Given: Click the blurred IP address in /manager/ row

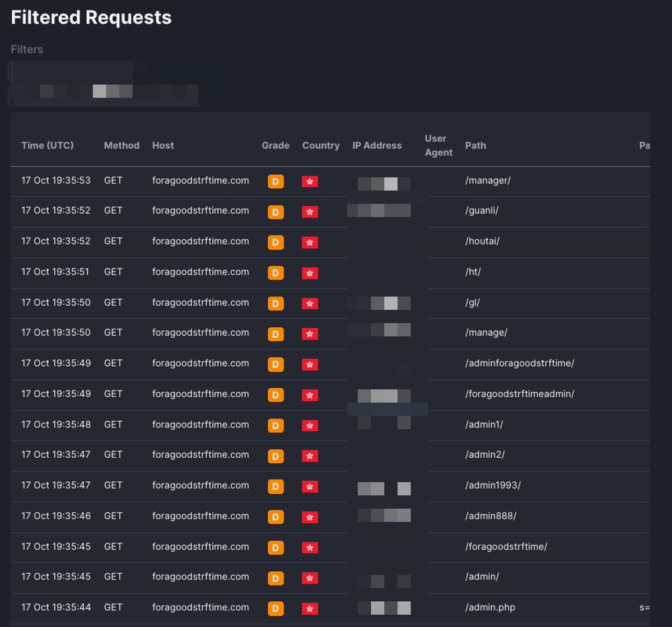Looking at the screenshot, I should (x=384, y=184).
